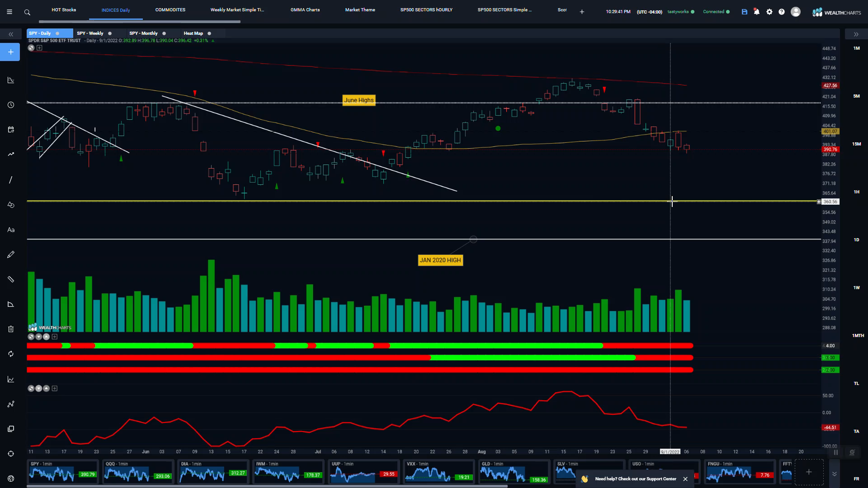Click the trash delete drawings icon
The height and width of the screenshot is (488, 868).
click(x=11, y=329)
